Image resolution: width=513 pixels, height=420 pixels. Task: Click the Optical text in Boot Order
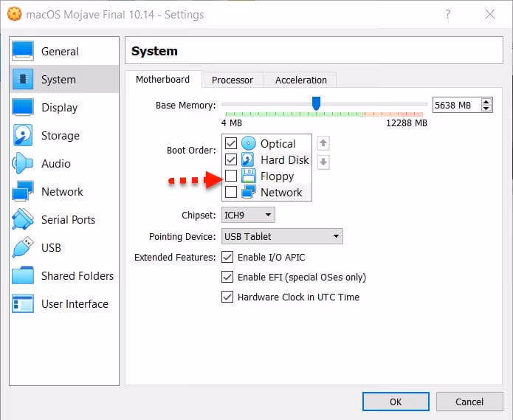click(278, 144)
